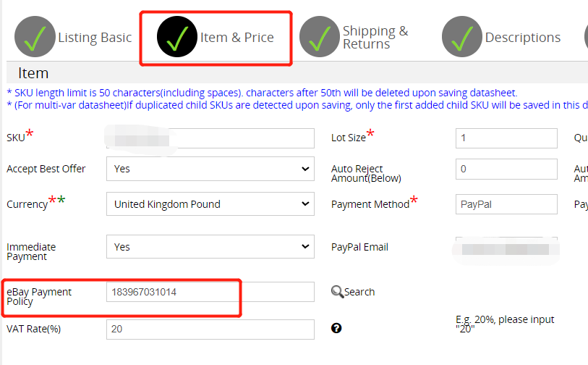Click the black Item & Price checkmark icon

tap(177, 36)
